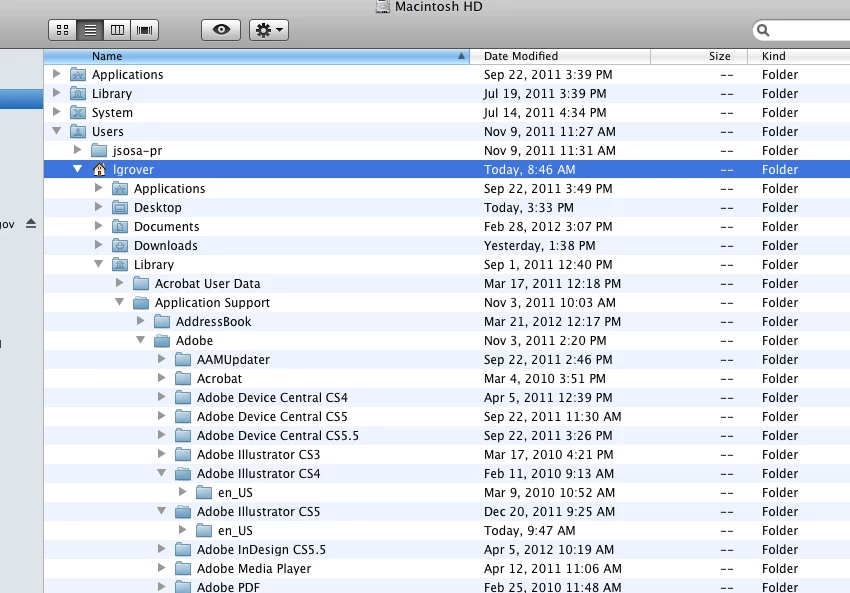Collapse the Application Support folder
This screenshot has width=850, height=593.
pos(120,301)
